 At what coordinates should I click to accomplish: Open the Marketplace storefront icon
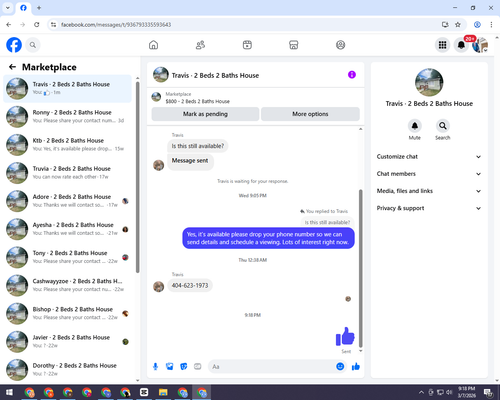coord(294,45)
